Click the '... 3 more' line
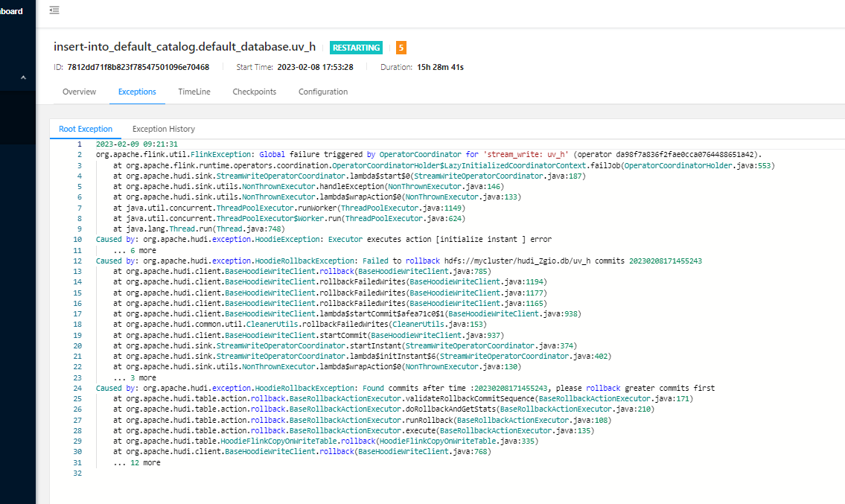This screenshot has width=845, height=504. click(135, 378)
